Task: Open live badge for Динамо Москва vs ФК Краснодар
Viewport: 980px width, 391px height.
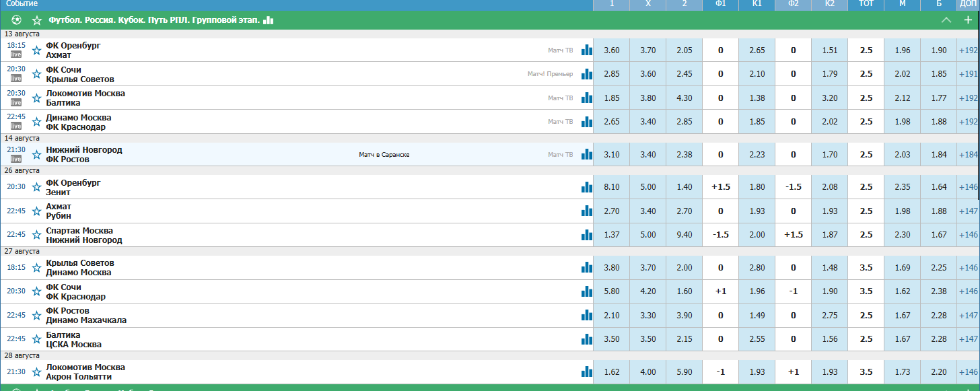Action: [x=16, y=126]
